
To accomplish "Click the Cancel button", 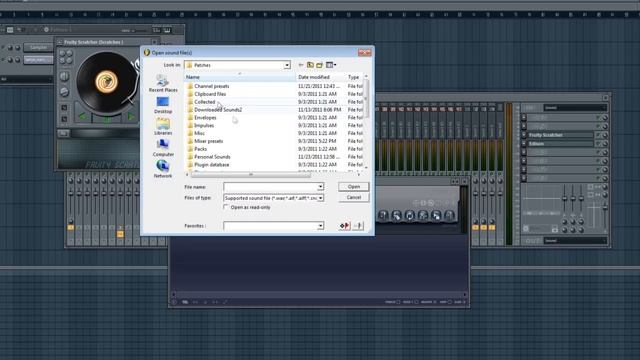I will coord(353,197).
